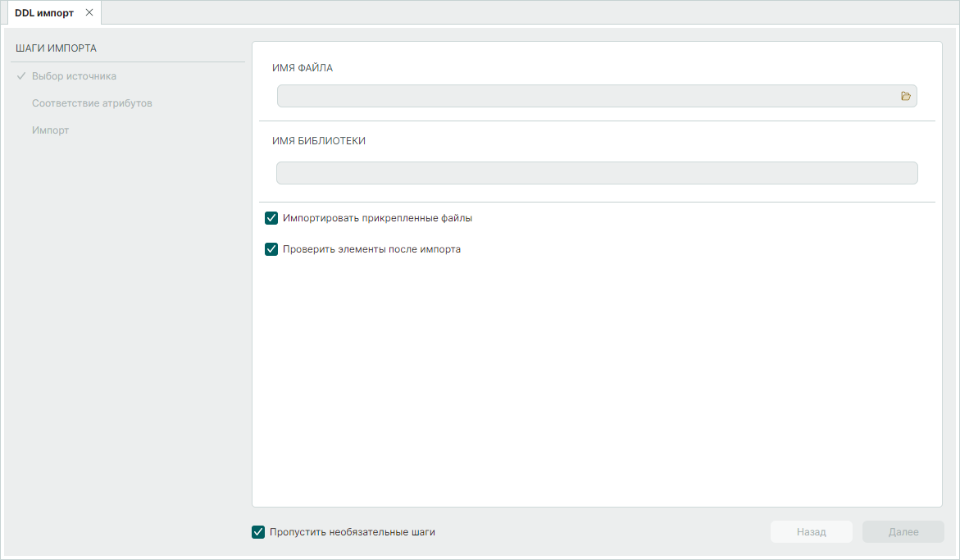Click checkmark icon beside Выбор источника
This screenshot has width=960, height=560.
[21, 76]
